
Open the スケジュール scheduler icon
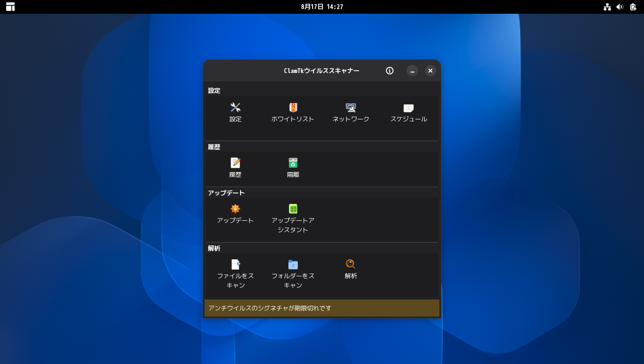(409, 108)
